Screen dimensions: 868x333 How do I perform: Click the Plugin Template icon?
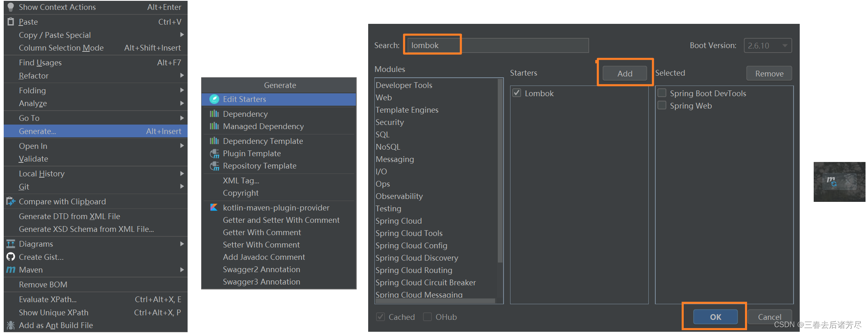coord(214,154)
